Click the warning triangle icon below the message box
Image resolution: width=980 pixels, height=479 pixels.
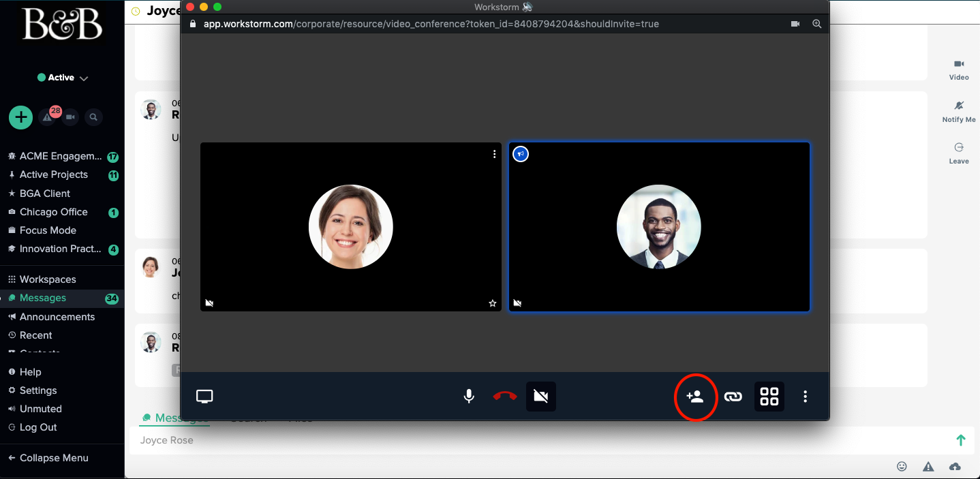tap(928, 467)
